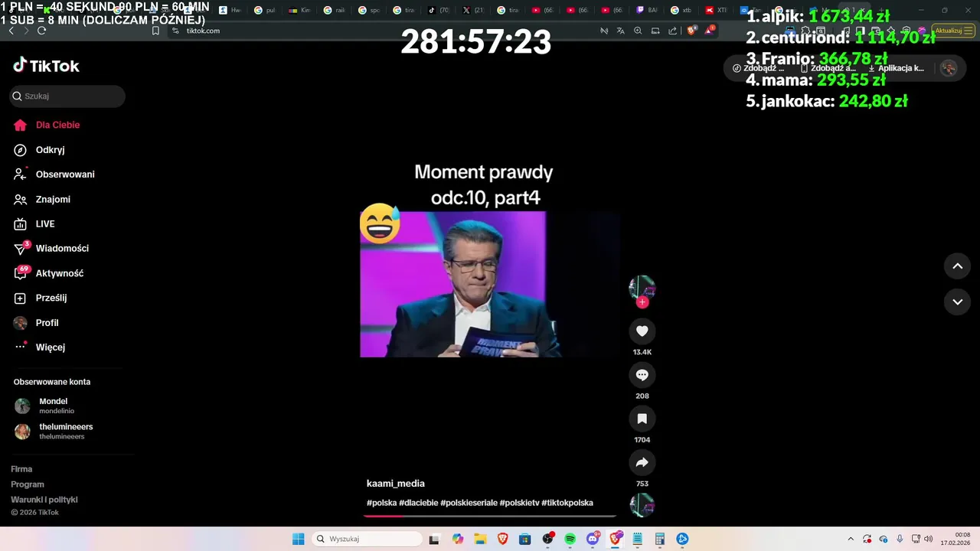Open the creator avatar beside video
The height and width of the screenshot is (551, 980).
642,288
